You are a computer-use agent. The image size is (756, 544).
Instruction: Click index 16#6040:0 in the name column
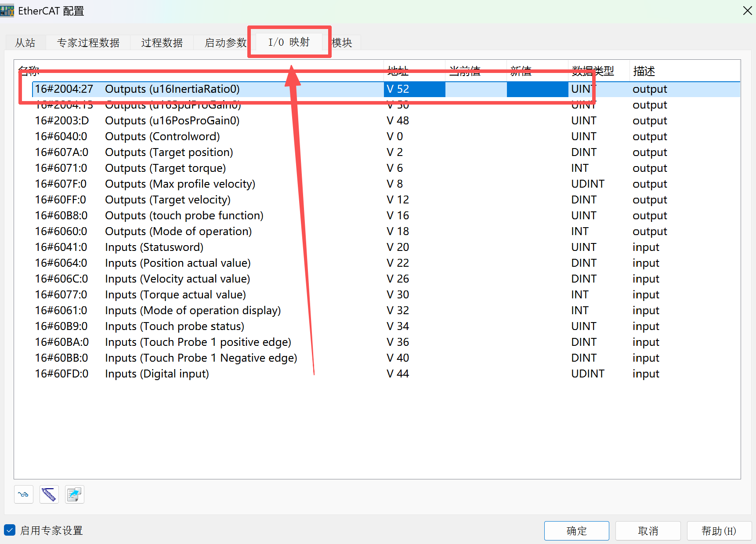point(61,137)
